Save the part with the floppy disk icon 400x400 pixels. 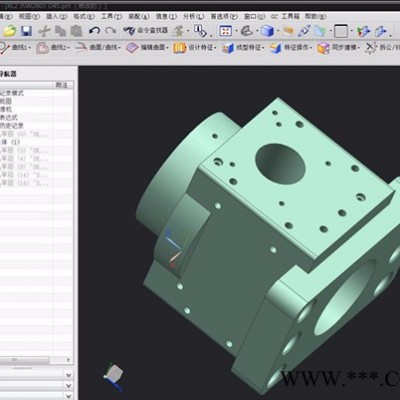[26, 31]
